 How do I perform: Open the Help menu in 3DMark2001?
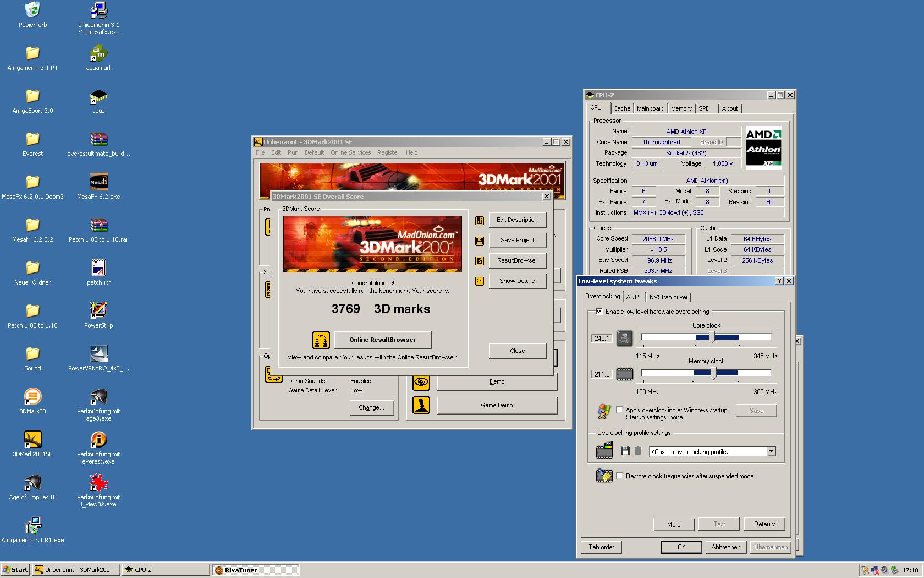click(411, 152)
